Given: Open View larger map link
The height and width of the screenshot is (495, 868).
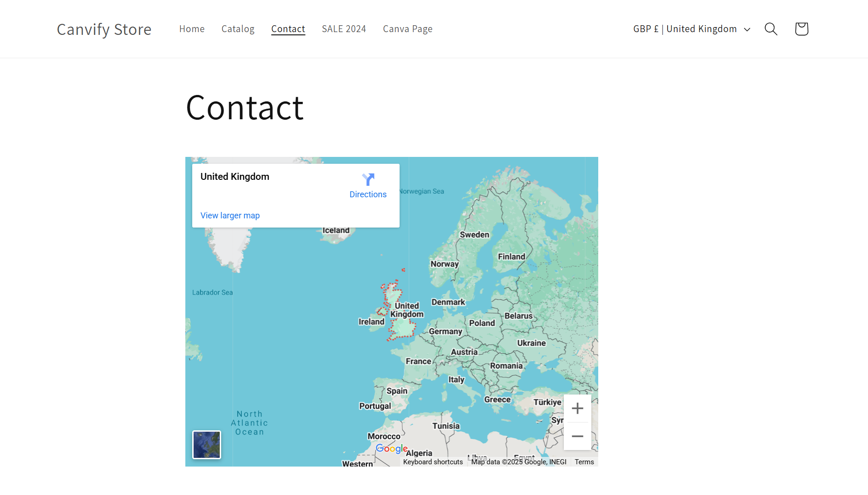Looking at the screenshot, I should click(230, 216).
